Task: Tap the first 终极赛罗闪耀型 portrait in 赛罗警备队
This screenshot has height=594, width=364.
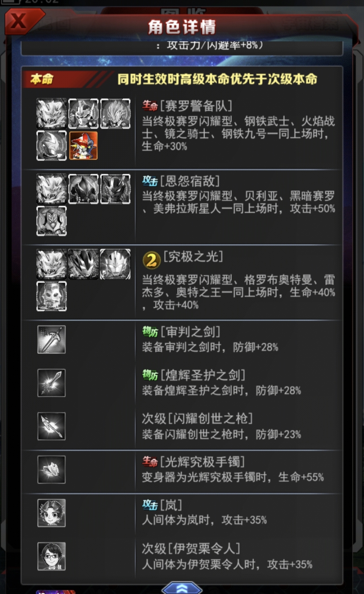Action: pos(52,113)
